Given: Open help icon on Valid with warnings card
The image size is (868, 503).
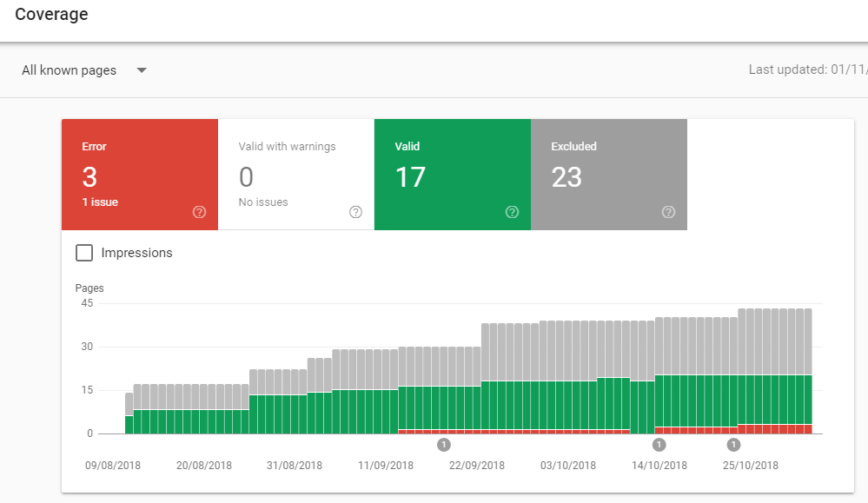Looking at the screenshot, I should pos(356,212).
